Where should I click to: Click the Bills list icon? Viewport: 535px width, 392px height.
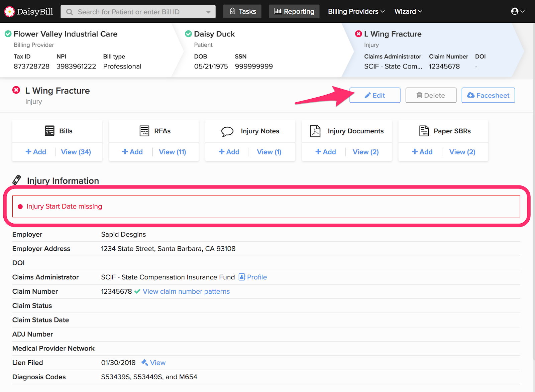49,131
